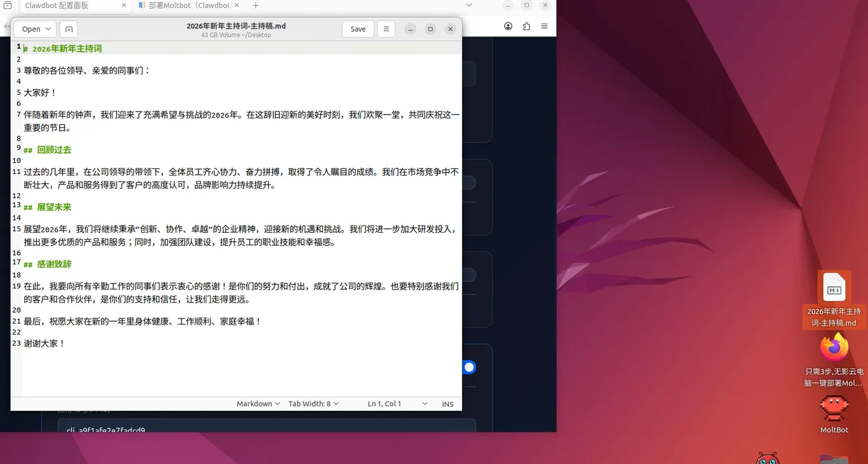Open the text editor hamburger menu
The image size is (868, 464).
pos(386,29)
